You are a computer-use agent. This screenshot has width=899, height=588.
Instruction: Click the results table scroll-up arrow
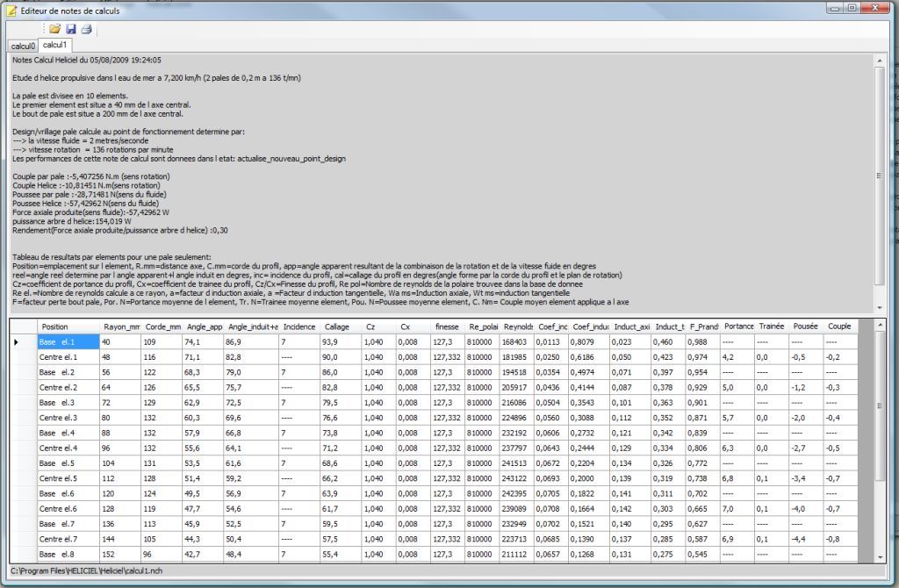coord(880,325)
